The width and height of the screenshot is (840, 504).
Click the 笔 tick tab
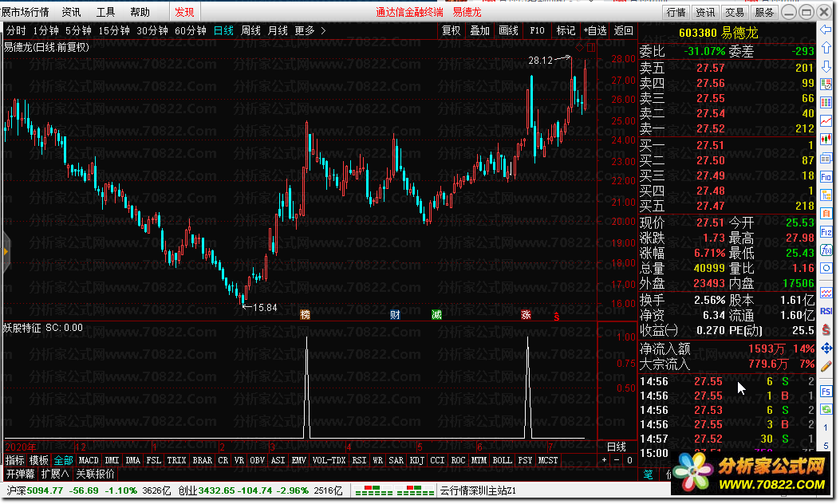(649, 474)
